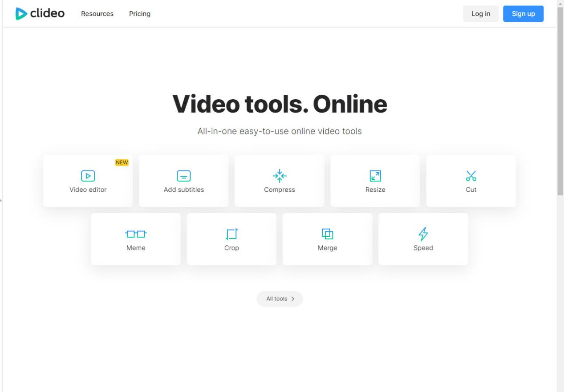Click the Sign up button
Screen dimensions: 564x392
(523, 14)
